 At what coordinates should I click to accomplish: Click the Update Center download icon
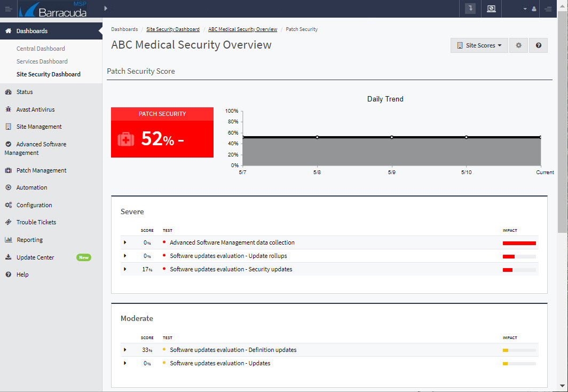[9, 257]
